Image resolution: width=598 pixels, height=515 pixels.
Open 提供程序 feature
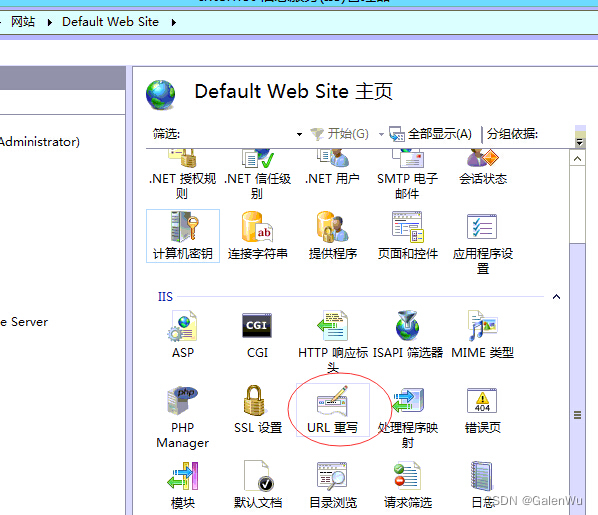[x=333, y=236]
